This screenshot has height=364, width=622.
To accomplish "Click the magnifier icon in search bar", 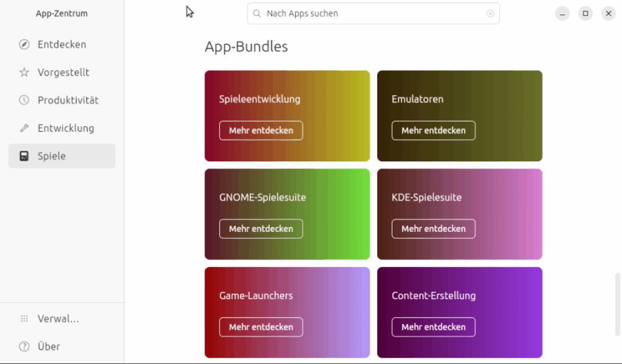I will (x=258, y=13).
